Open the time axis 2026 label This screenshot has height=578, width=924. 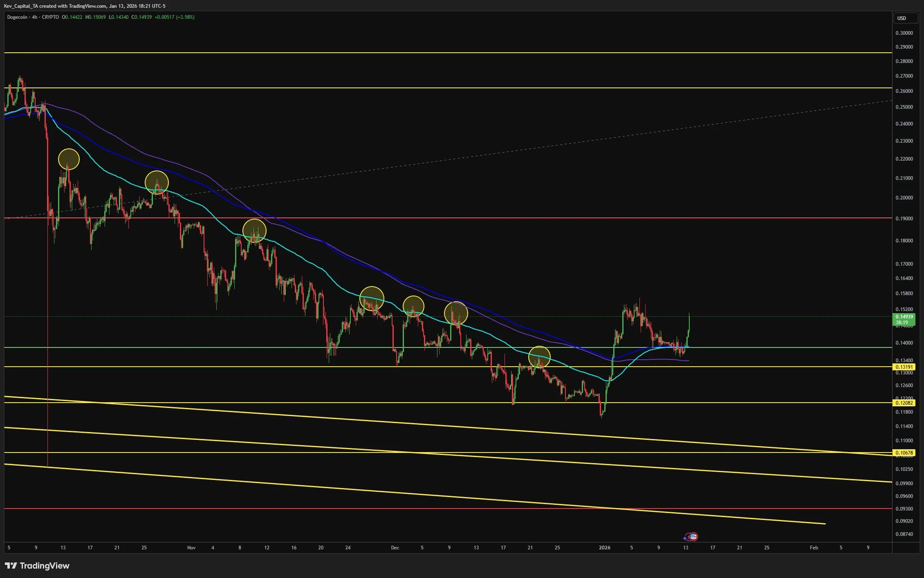[604, 547]
